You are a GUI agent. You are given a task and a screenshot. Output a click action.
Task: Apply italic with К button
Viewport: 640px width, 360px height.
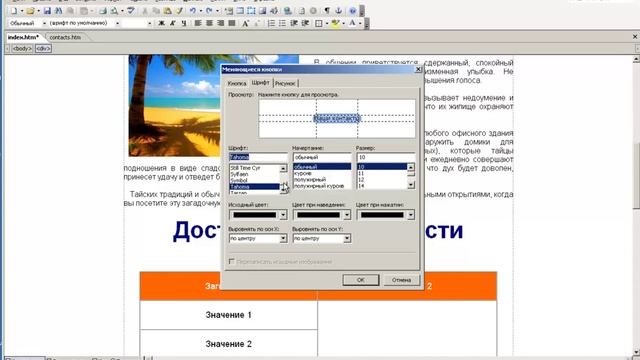point(173,23)
